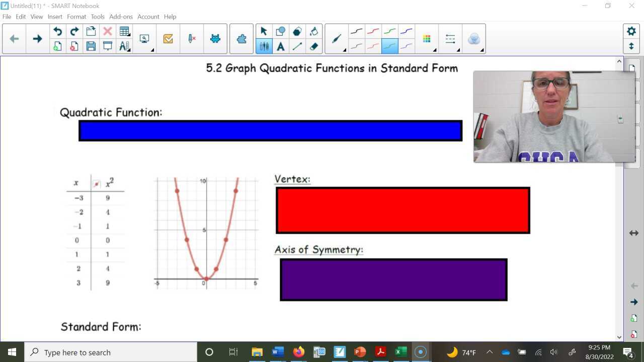Select the red pen style
644x362 pixels.
[x=373, y=31]
